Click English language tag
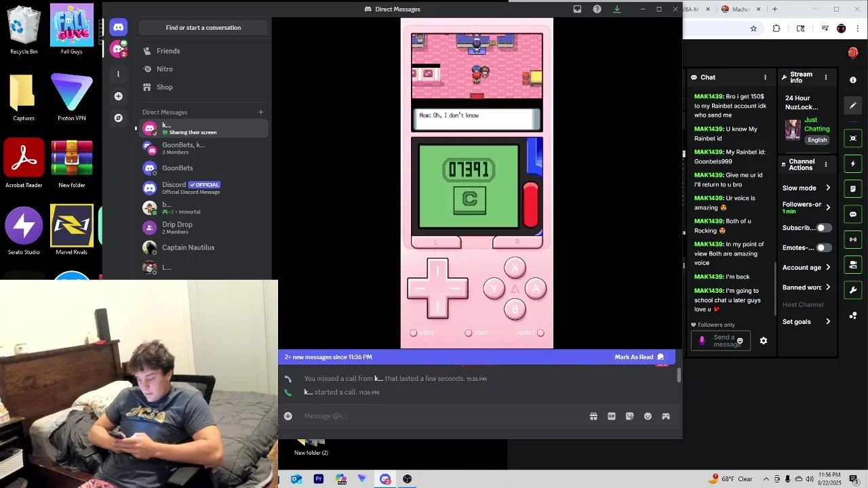The width and height of the screenshot is (868, 488). point(817,140)
